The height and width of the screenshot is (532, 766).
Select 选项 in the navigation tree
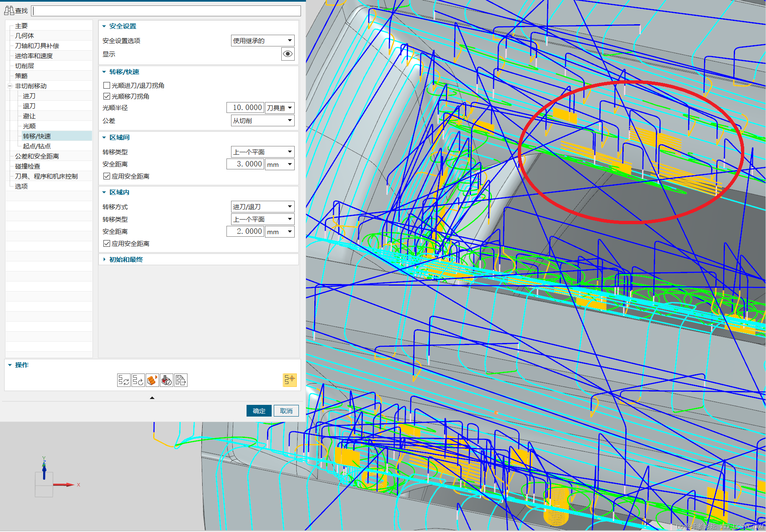pyautogui.click(x=21, y=187)
